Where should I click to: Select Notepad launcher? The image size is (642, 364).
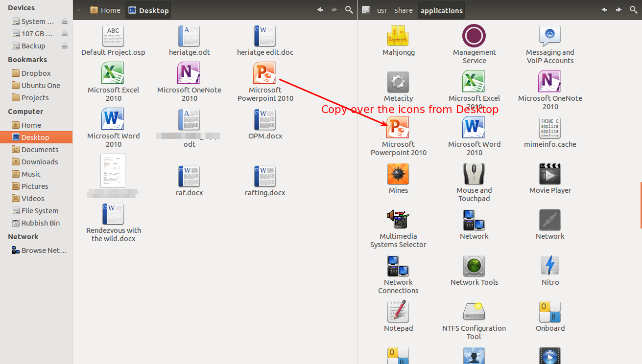point(398,312)
